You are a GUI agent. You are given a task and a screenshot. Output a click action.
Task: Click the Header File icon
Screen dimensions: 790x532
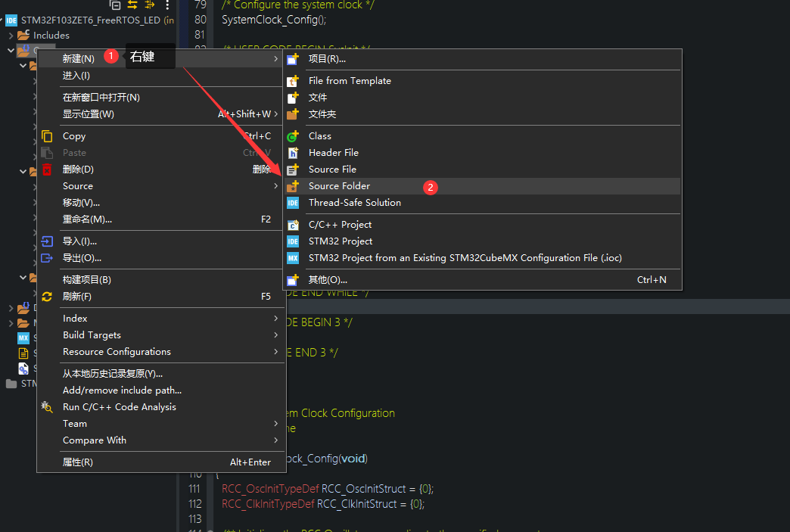click(x=293, y=153)
